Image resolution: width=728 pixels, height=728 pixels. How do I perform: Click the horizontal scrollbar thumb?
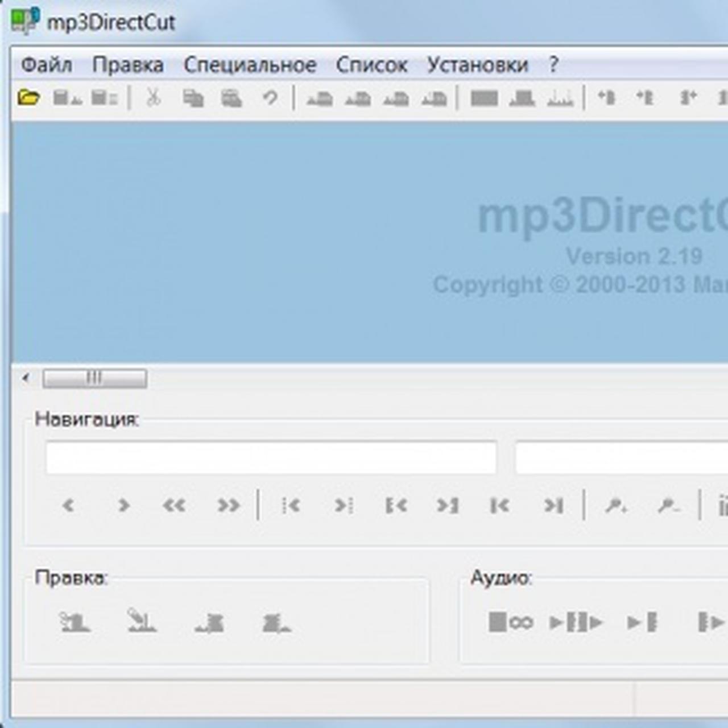point(94,378)
